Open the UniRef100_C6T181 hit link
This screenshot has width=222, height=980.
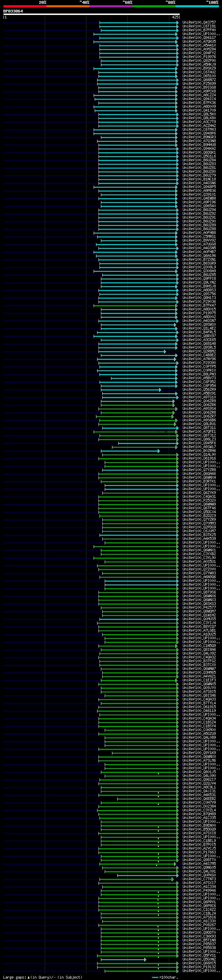pyautogui.click(x=199, y=26)
